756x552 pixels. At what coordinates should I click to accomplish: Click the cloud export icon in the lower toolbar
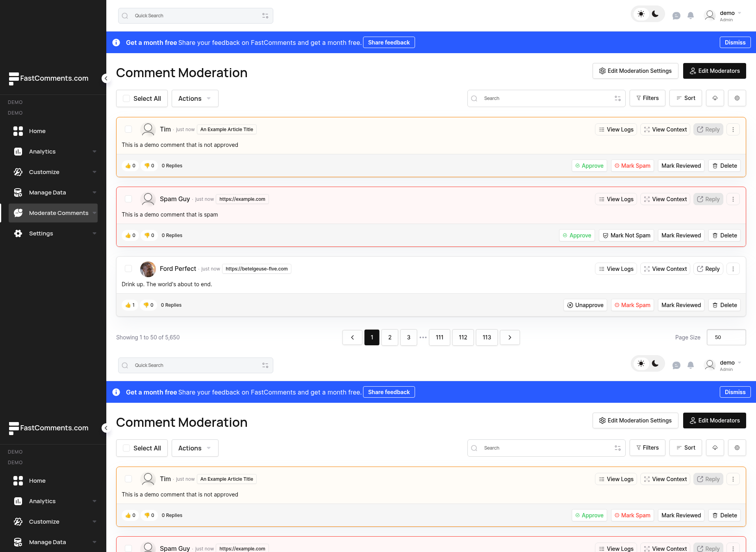tap(715, 448)
